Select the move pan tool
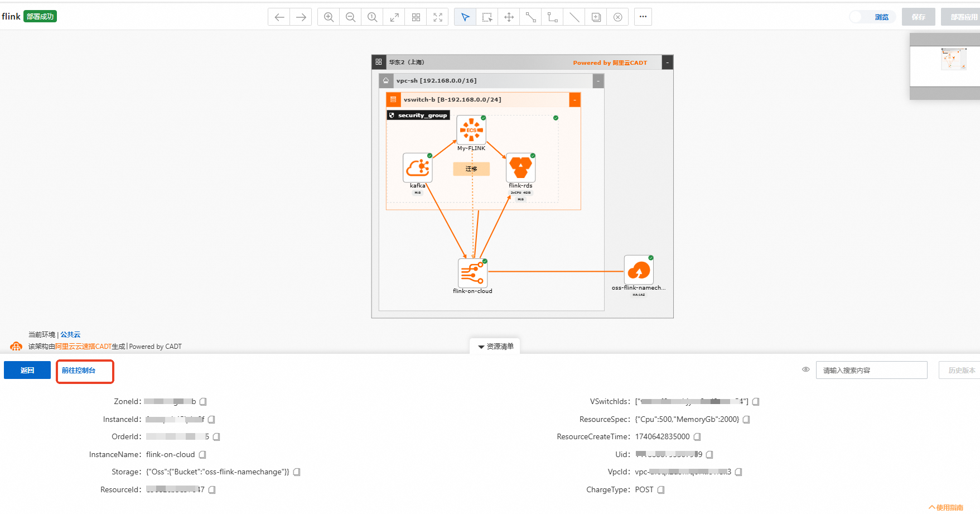The height and width of the screenshot is (514, 980). [509, 17]
